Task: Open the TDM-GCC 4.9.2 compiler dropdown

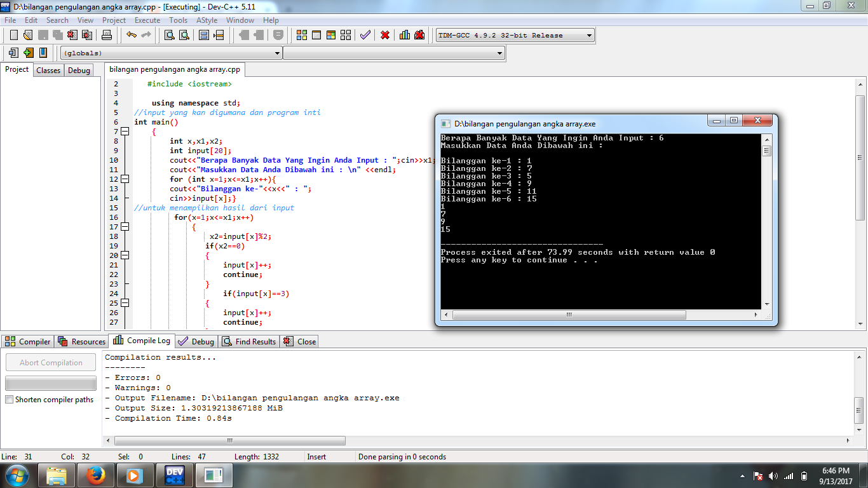Action: (x=515, y=36)
